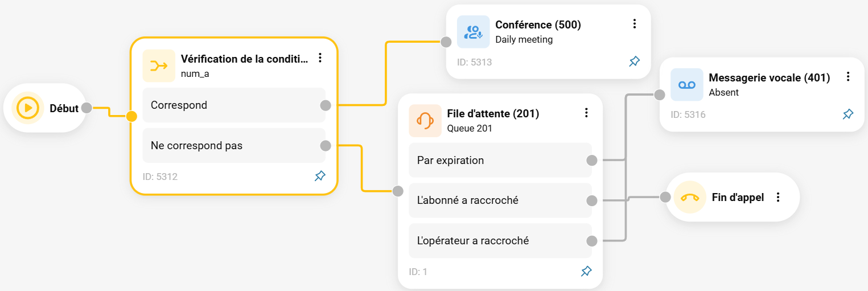This screenshot has height=291, width=868.
Task: Toggle pin on Conférence (500) node
Action: [634, 62]
